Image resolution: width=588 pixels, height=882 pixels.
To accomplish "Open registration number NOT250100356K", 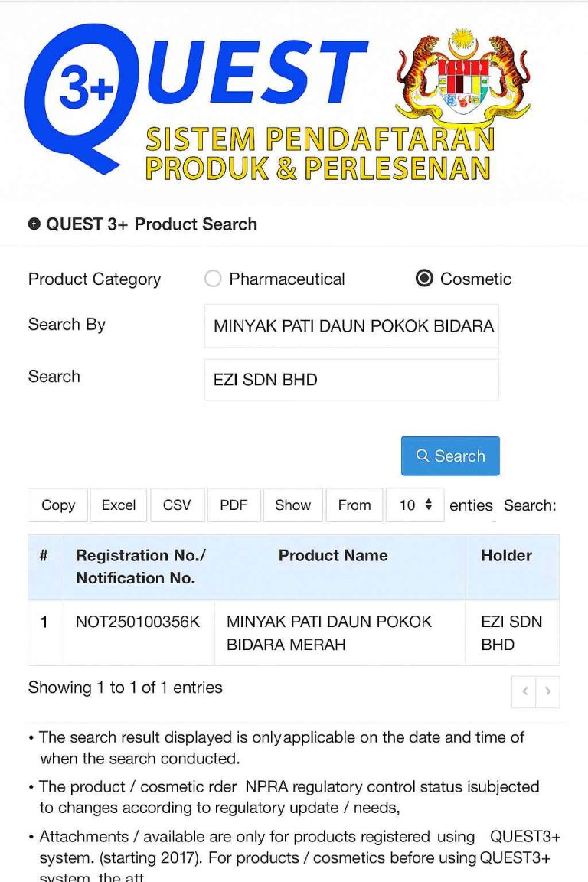I will pos(138,622).
